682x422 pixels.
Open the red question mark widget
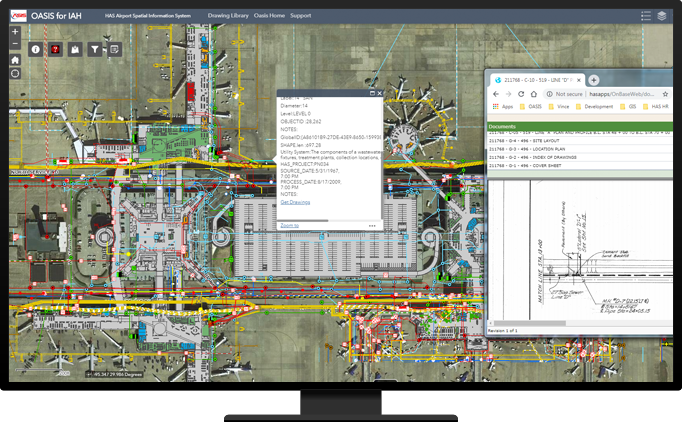tap(55, 50)
